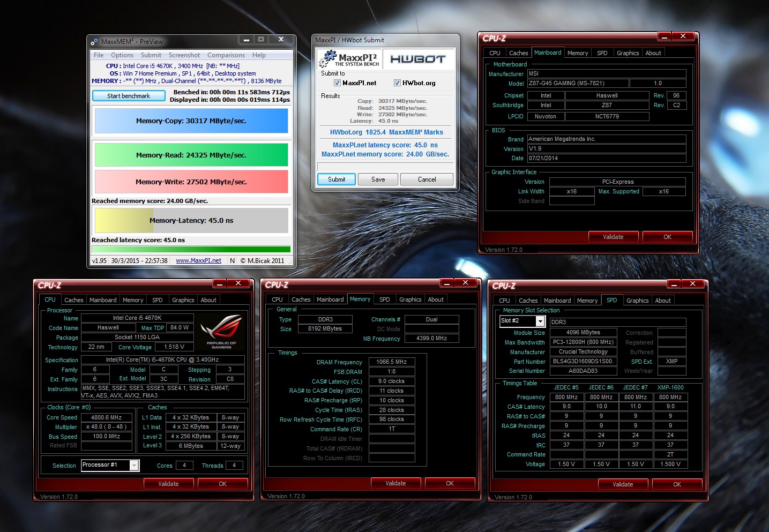Click the Memory-Latency 45.0 ns bar
This screenshot has width=769, height=532.
coord(191,221)
